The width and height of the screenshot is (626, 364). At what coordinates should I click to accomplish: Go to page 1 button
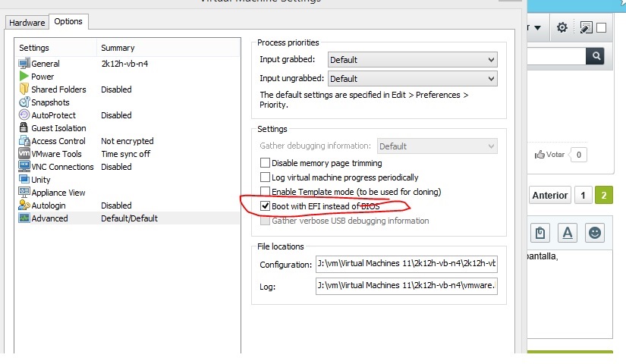[583, 195]
